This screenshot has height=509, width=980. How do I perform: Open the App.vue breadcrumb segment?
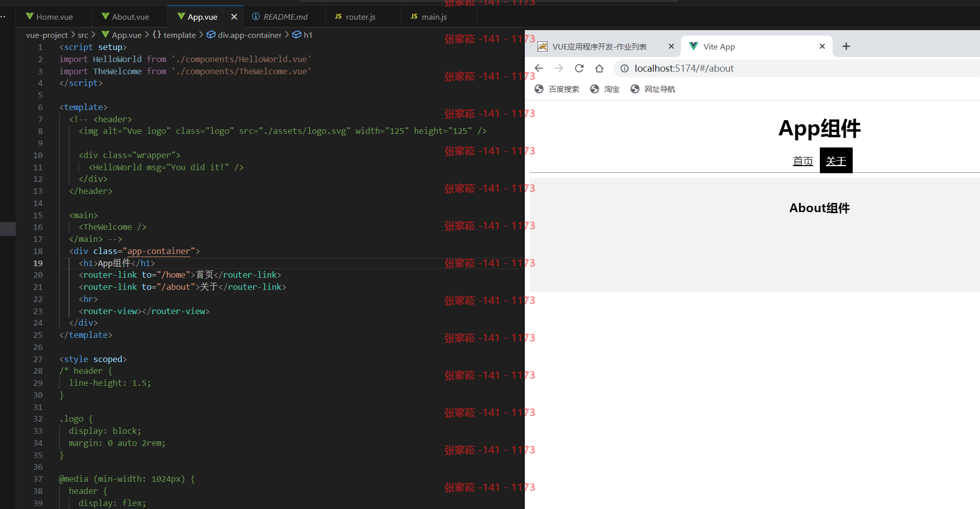point(127,35)
